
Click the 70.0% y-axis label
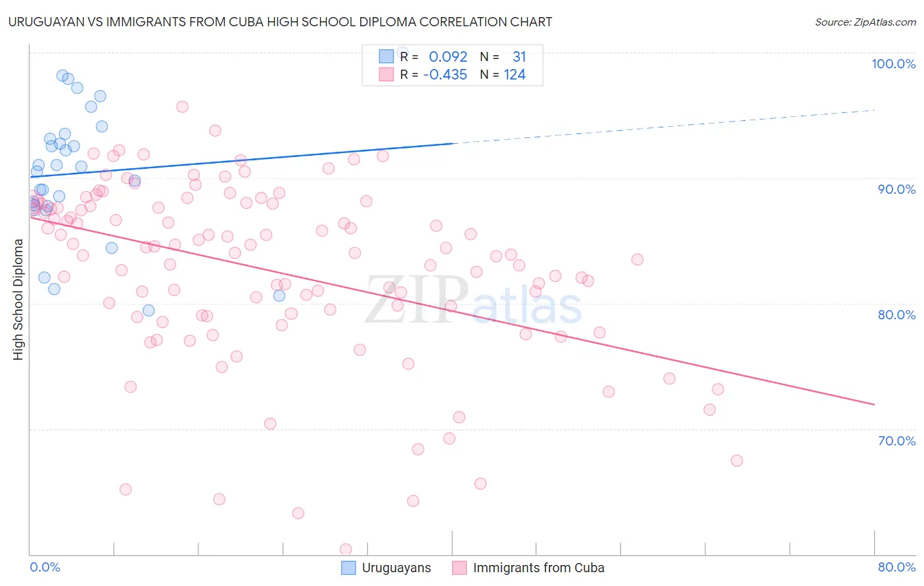(897, 441)
